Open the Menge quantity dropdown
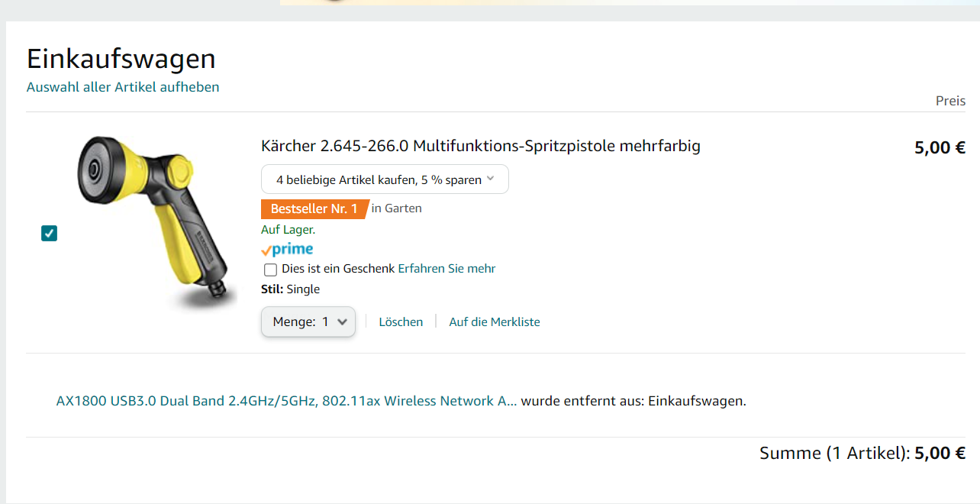Image resolution: width=980 pixels, height=504 pixels. [308, 322]
